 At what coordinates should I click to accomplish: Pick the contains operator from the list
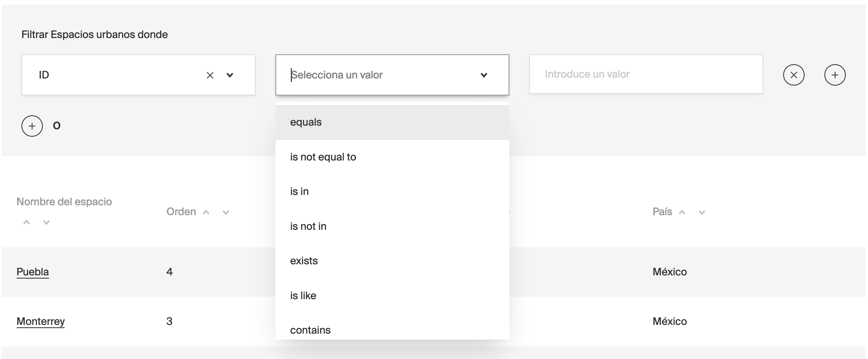310,329
